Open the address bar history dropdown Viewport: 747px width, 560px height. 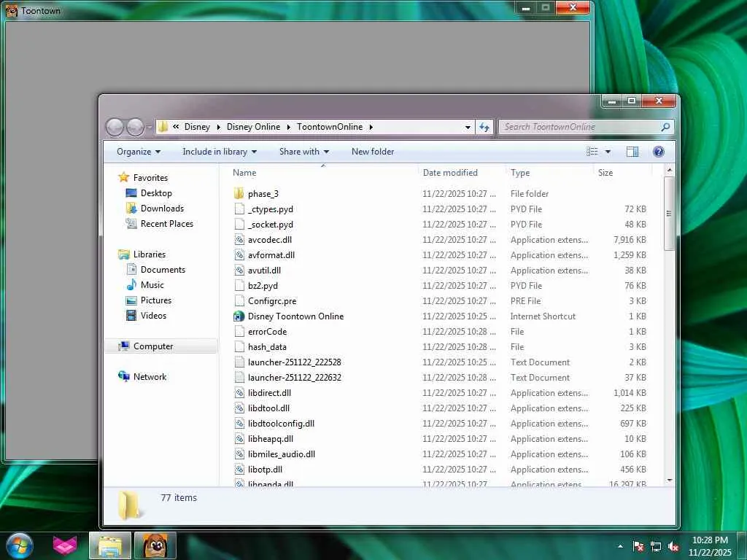click(x=468, y=127)
